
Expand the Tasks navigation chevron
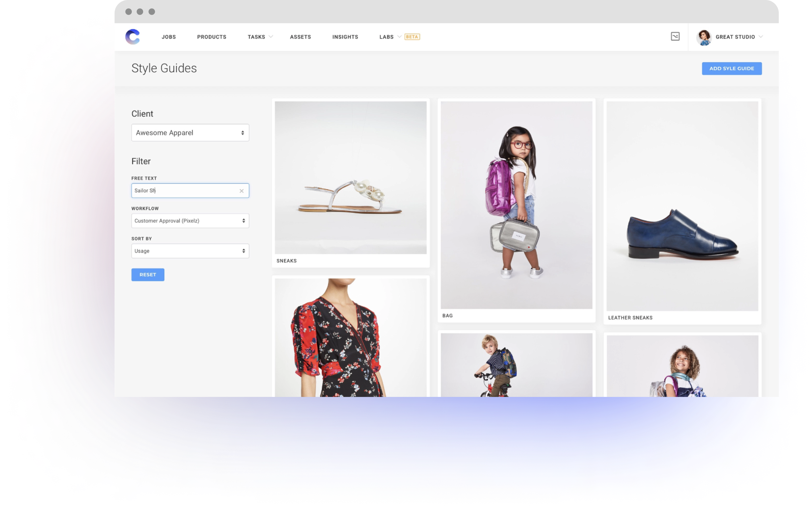(270, 37)
